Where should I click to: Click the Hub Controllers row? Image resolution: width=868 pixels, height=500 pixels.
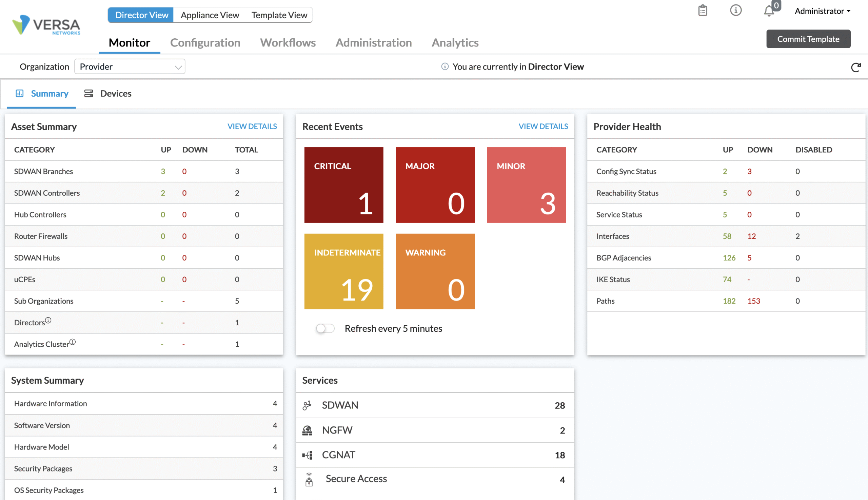(x=144, y=215)
